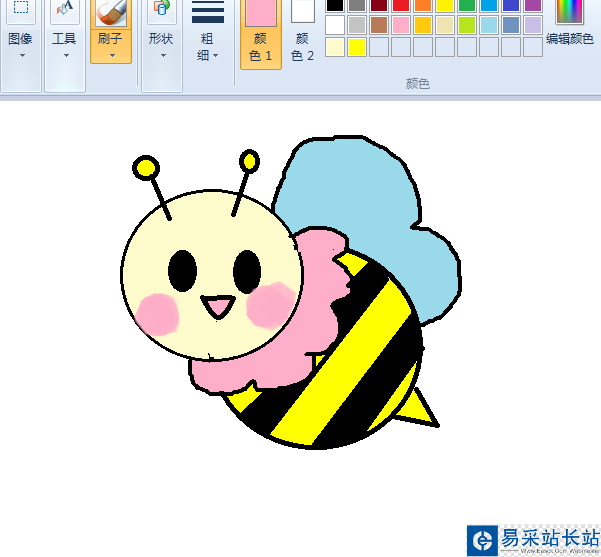Viewport: 601px width, 557px height.
Task: Choose the pink palette swatch
Action: pos(401,25)
